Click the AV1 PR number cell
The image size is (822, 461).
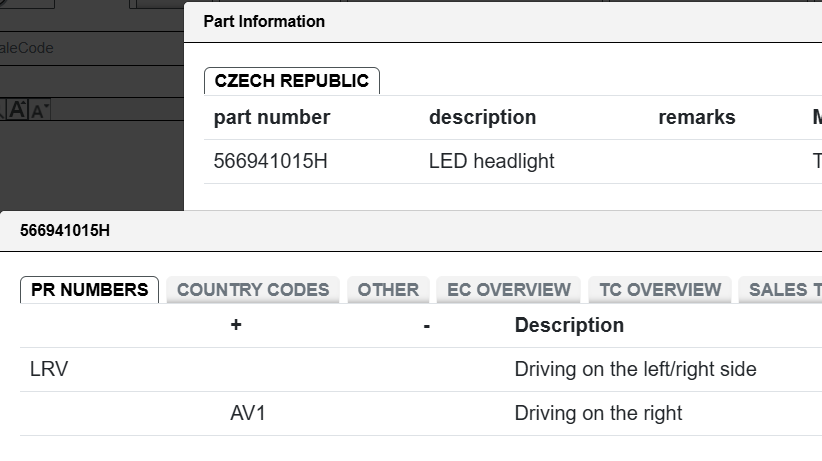pos(248,413)
